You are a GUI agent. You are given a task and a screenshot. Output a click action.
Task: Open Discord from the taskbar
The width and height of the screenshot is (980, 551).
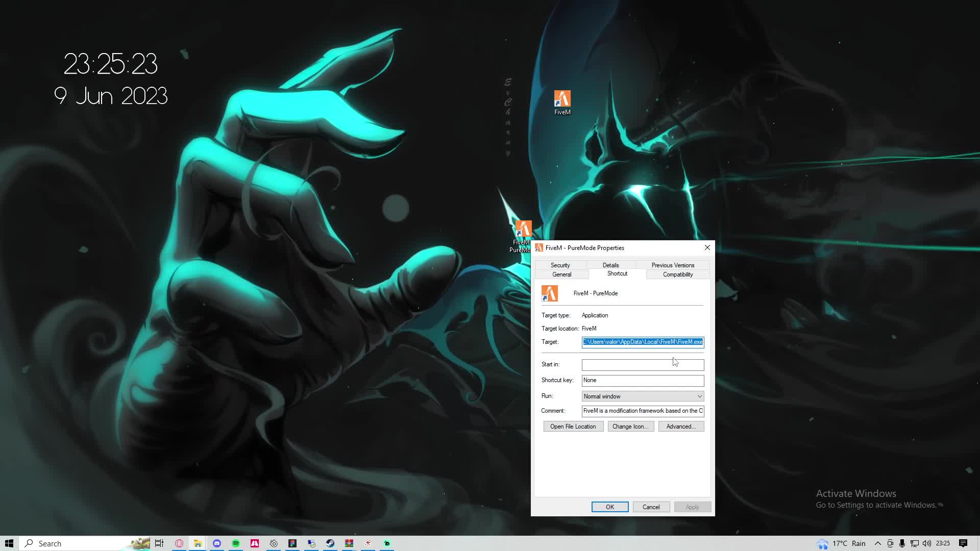217,543
